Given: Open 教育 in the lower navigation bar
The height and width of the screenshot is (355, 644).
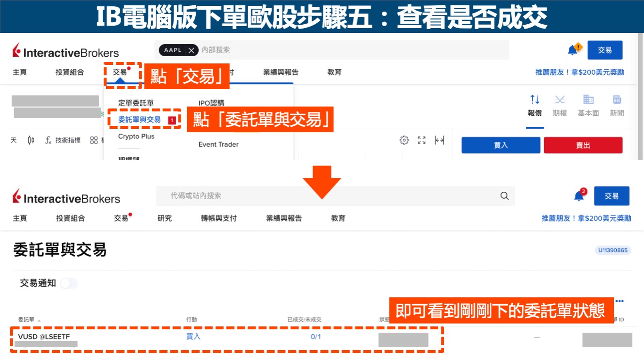Looking at the screenshot, I should pos(338,218).
